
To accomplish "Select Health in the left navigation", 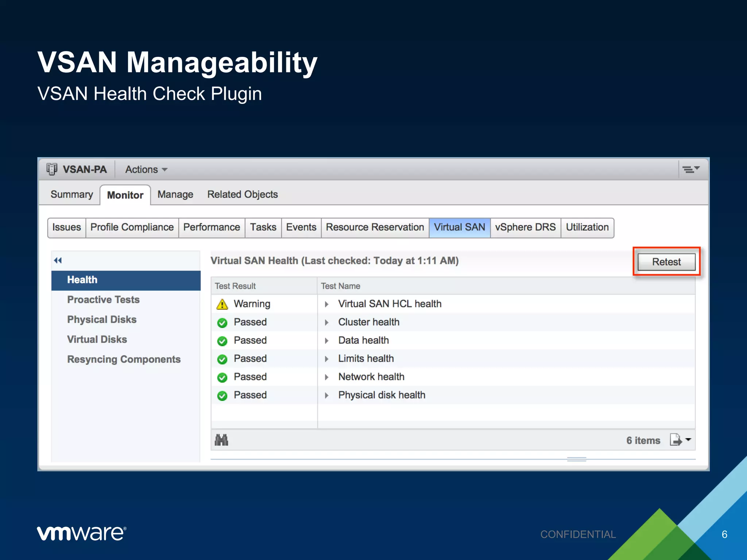I will [126, 280].
